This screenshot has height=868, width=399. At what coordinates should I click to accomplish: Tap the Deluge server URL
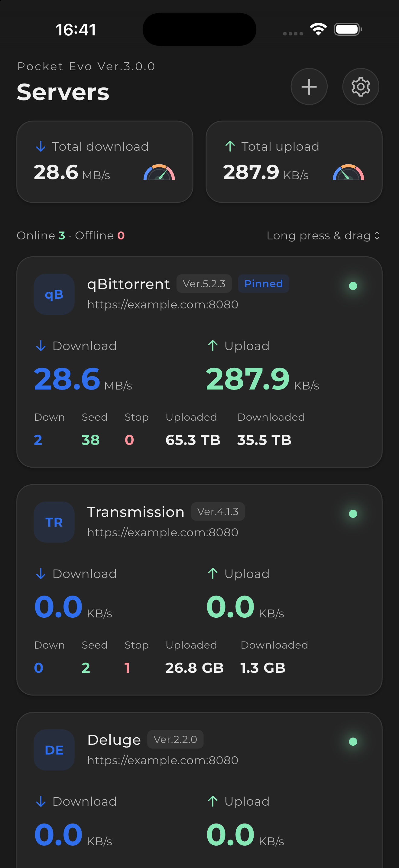163,760
